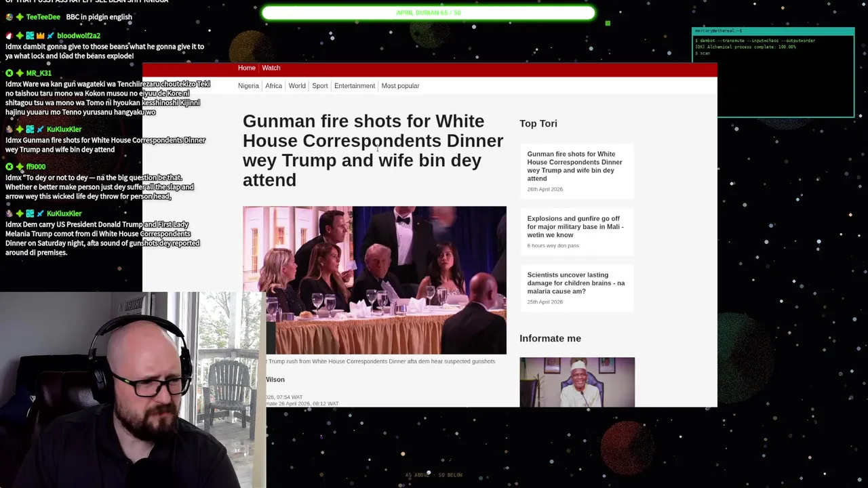This screenshot has height=488, width=868.
Task: Click ff9000's 'To dey or not to dey' message
Action: coord(100,187)
